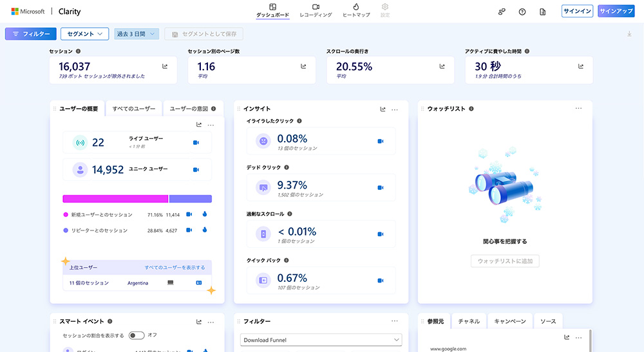Click the download icon at top right
This screenshot has width=644, height=352.
click(x=629, y=34)
